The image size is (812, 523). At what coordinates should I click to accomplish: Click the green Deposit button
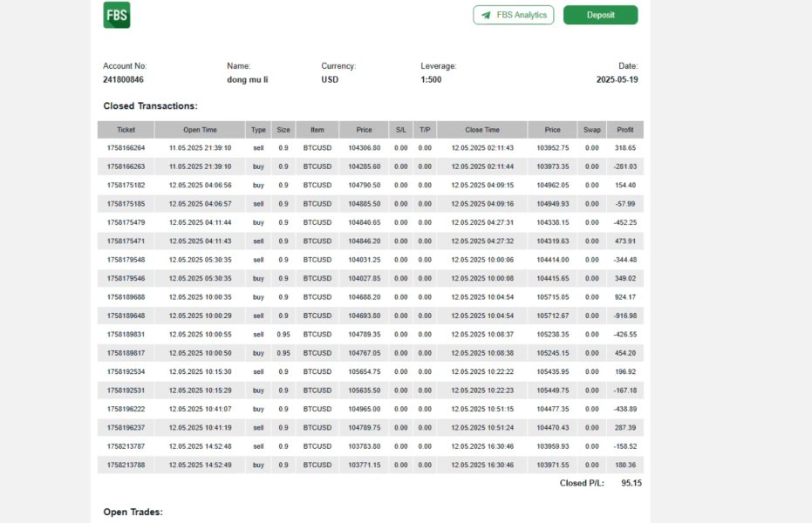(600, 15)
